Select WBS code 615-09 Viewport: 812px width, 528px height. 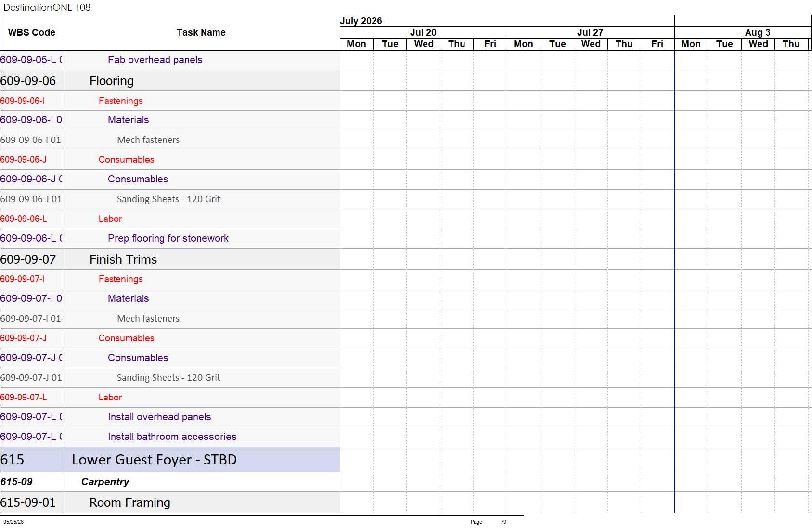(17, 482)
